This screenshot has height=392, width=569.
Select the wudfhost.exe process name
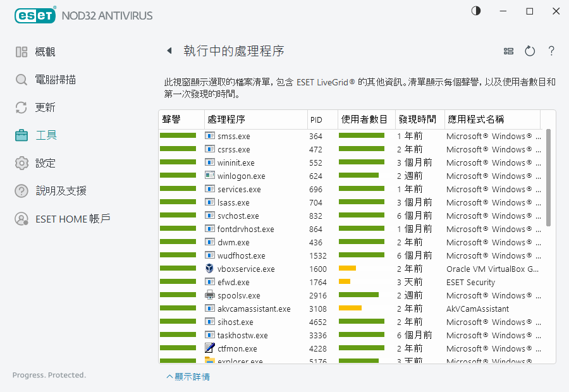pyautogui.click(x=242, y=255)
